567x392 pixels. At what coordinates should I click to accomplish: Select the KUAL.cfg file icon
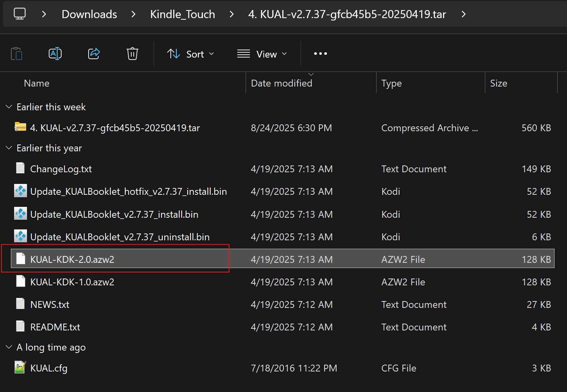click(x=20, y=367)
